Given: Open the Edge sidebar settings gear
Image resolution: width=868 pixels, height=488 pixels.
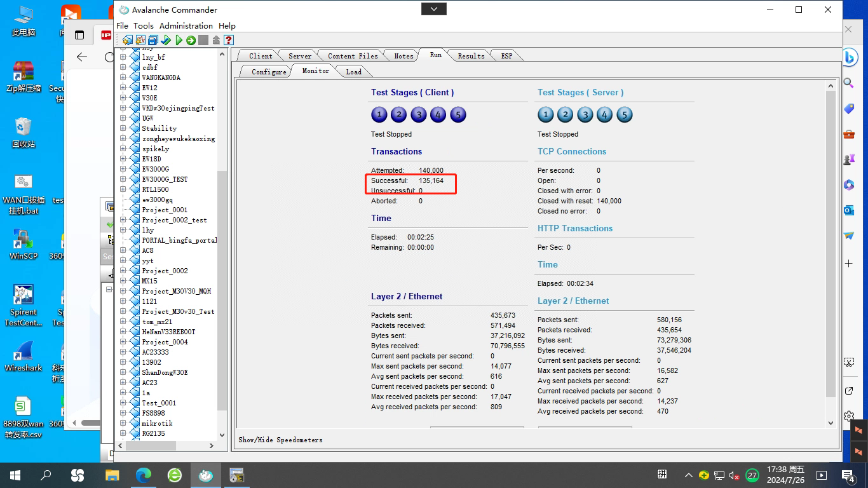Looking at the screenshot, I should (849, 416).
